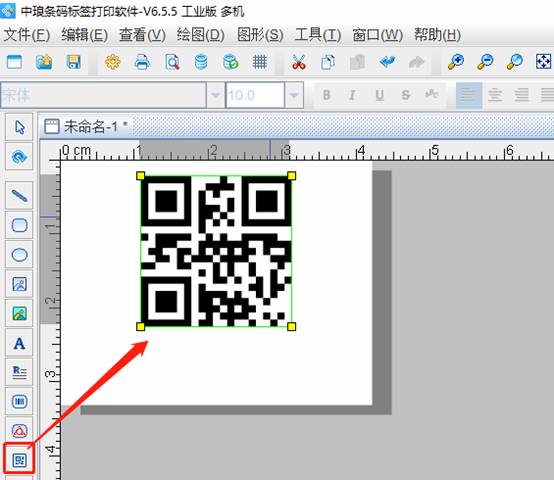Image resolution: width=554 pixels, height=480 pixels.
Task: Save the document with floppy icon
Action: [73, 62]
